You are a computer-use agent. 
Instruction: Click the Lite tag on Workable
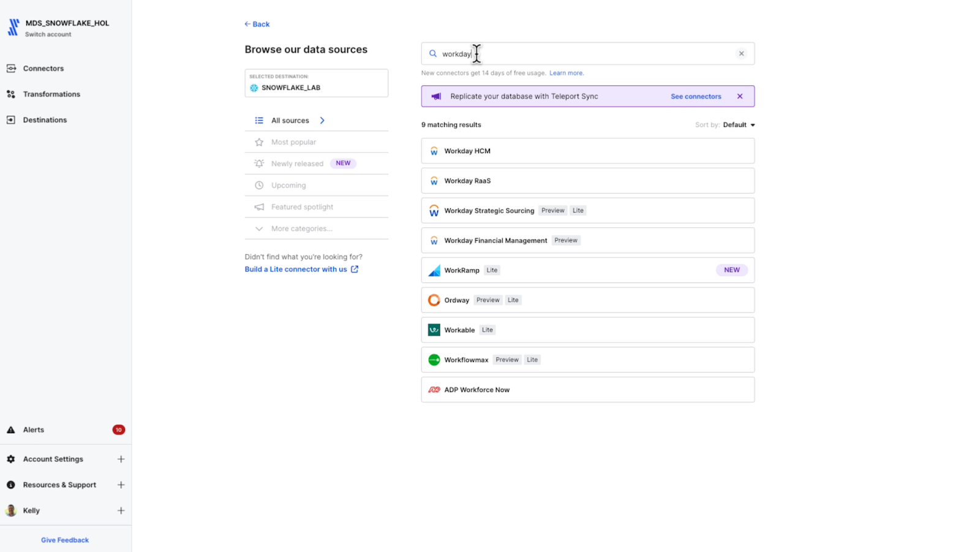[488, 330]
